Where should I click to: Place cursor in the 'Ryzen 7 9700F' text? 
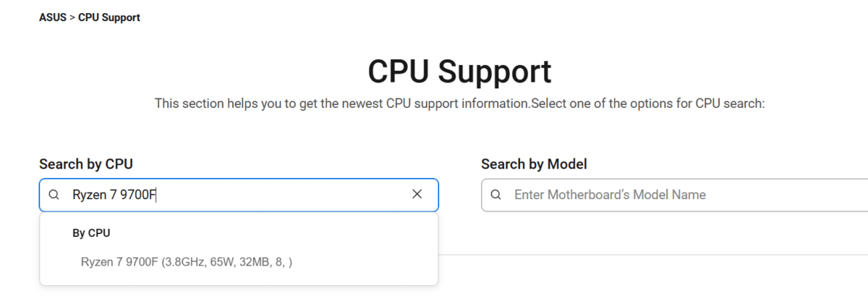114,194
